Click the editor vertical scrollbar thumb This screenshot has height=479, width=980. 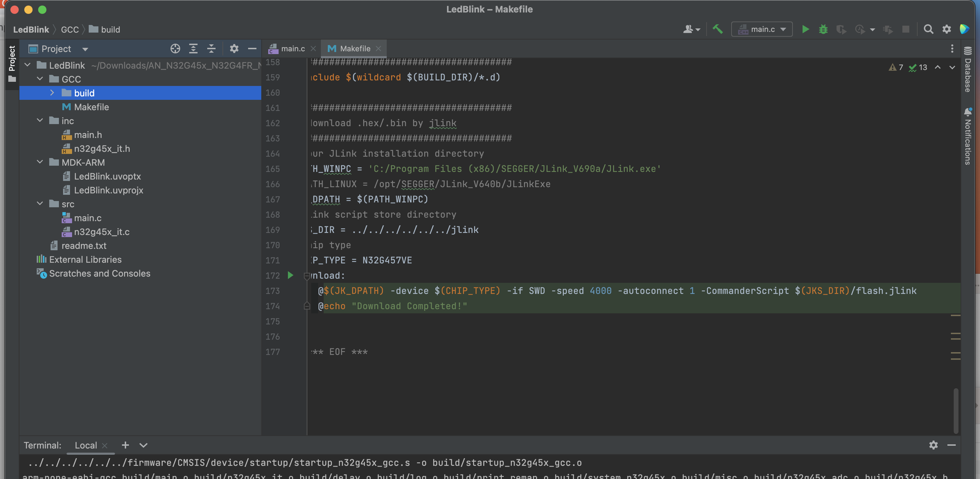[955, 410]
